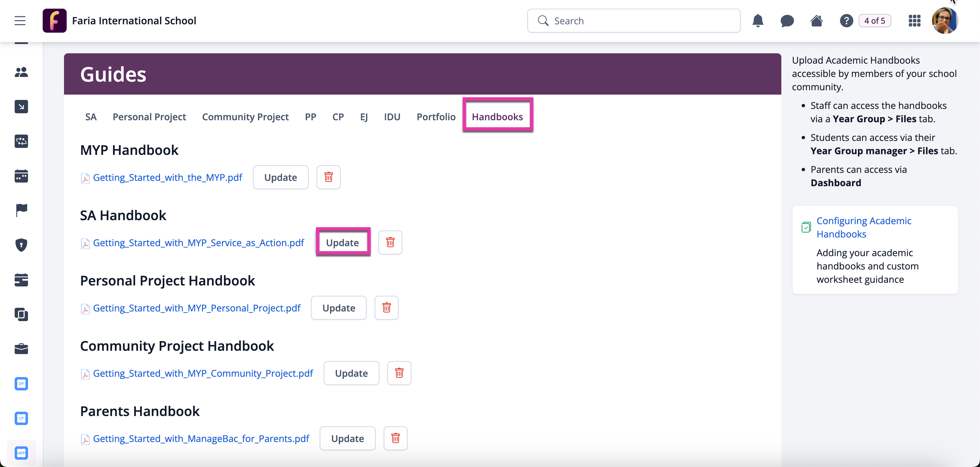Viewport: 980px width, 467px height.
Task: Open the overlapping squares sidebar icon
Action: (x=21, y=314)
